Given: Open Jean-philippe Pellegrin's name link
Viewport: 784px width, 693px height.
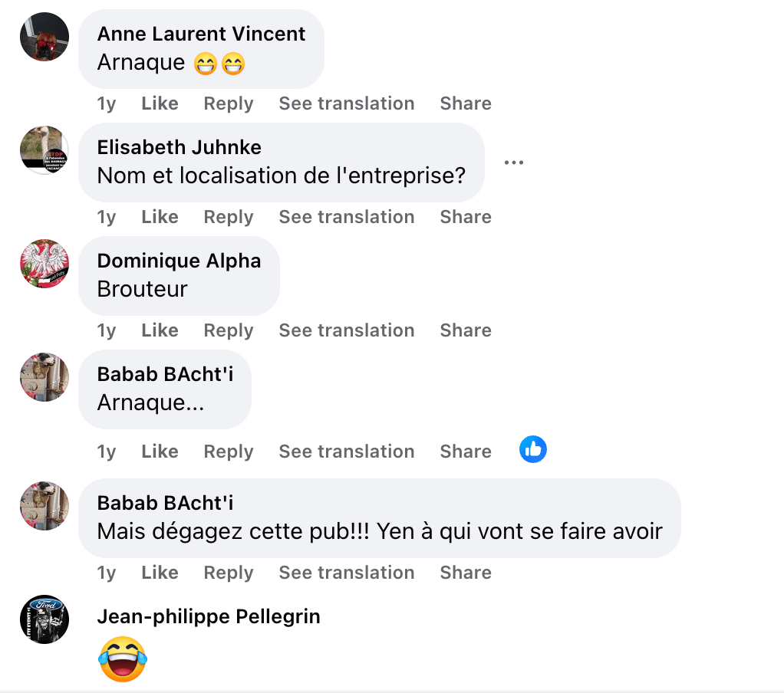Looking at the screenshot, I should click(x=209, y=616).
